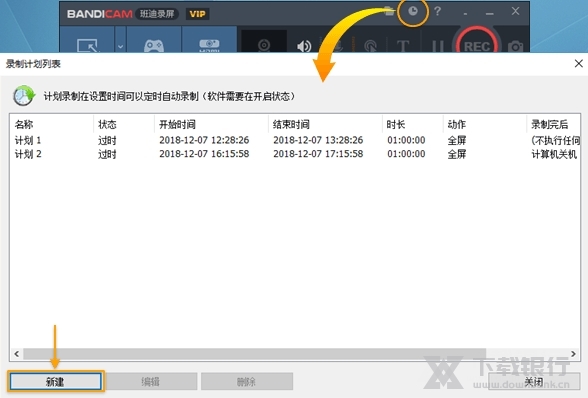This screenshot has height=398, width=588.
Task: Sort by the 开始时间 column header
Action: (211, 124)
